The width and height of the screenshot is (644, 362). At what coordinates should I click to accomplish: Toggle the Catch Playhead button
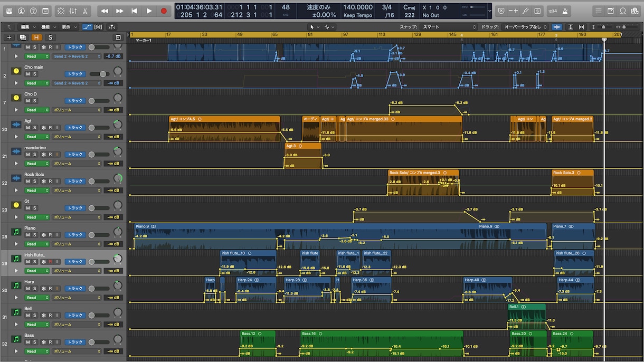tap(112, 26)
